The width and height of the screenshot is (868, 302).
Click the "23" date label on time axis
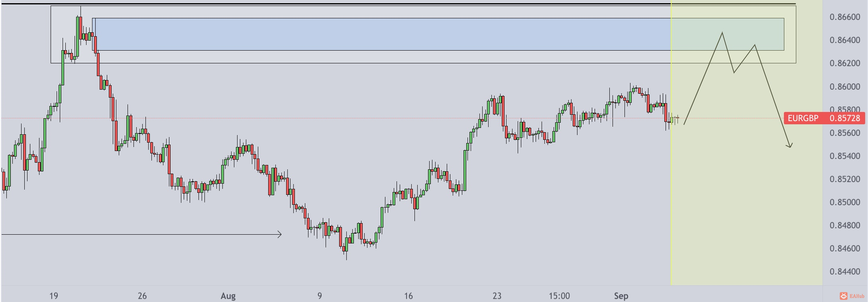pos(497,296)
